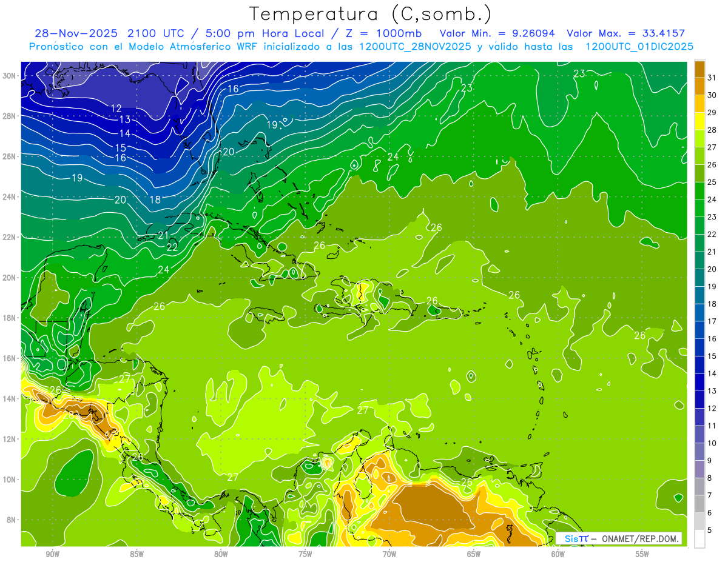Click the "24N" latitude axis label
The height and width of the screenshot is (562, 728).
pyautogui.click(x=10, y=197)
